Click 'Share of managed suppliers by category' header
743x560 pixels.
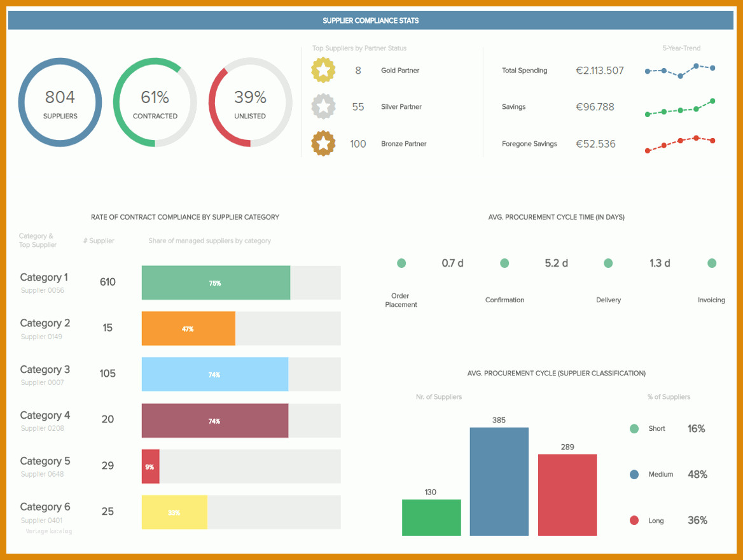[209, 241]
